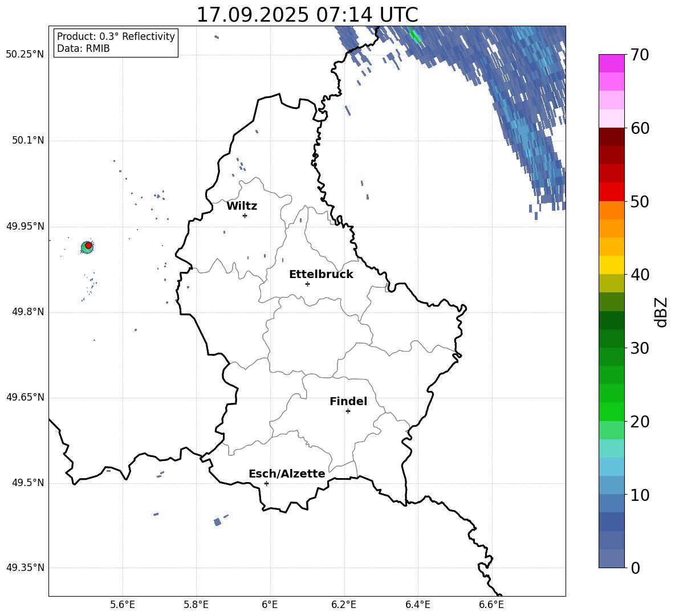Image resolution: width=675 pixels, height=616 pixels.
Task: Click the Findel city label
Action: 348,401
